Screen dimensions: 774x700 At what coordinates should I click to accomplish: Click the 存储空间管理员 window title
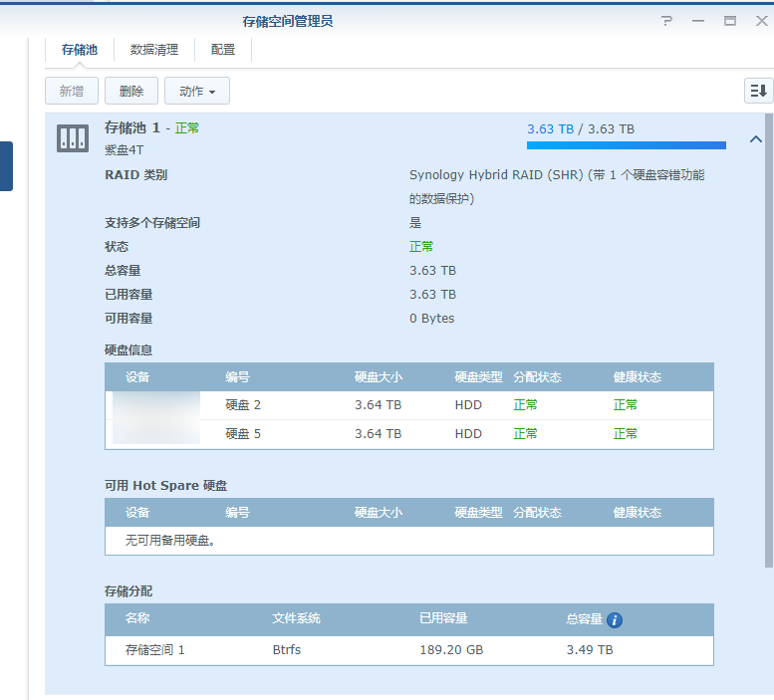click(287, 21)
